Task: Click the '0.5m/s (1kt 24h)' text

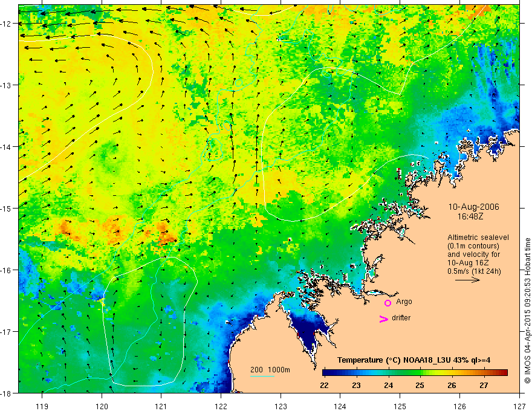Action: tap(474, 271)
